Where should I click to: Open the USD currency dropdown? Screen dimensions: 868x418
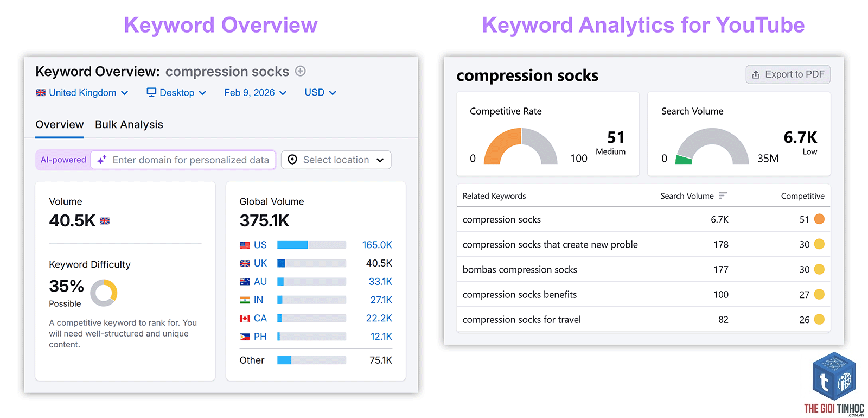[320, 93]
